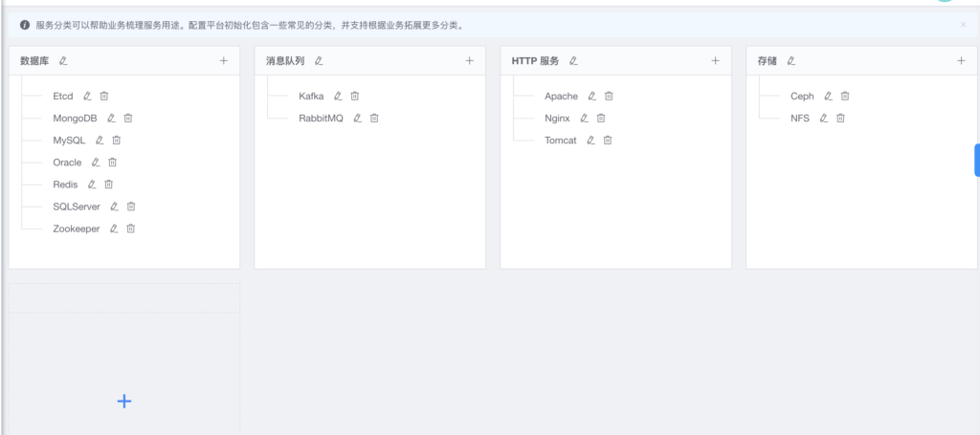Add a new top-level category card

(124, 402)
